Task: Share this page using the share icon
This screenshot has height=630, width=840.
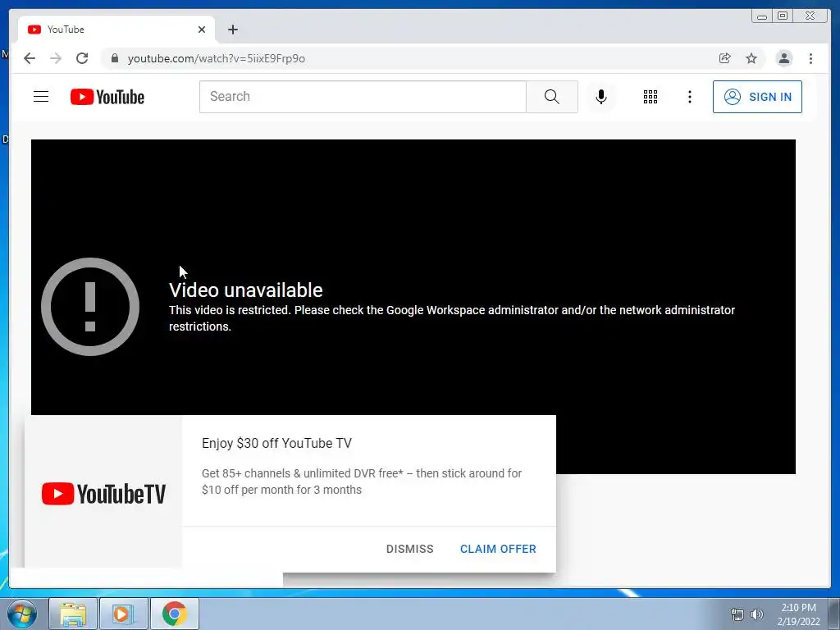Action: click(x=725, y=58)
